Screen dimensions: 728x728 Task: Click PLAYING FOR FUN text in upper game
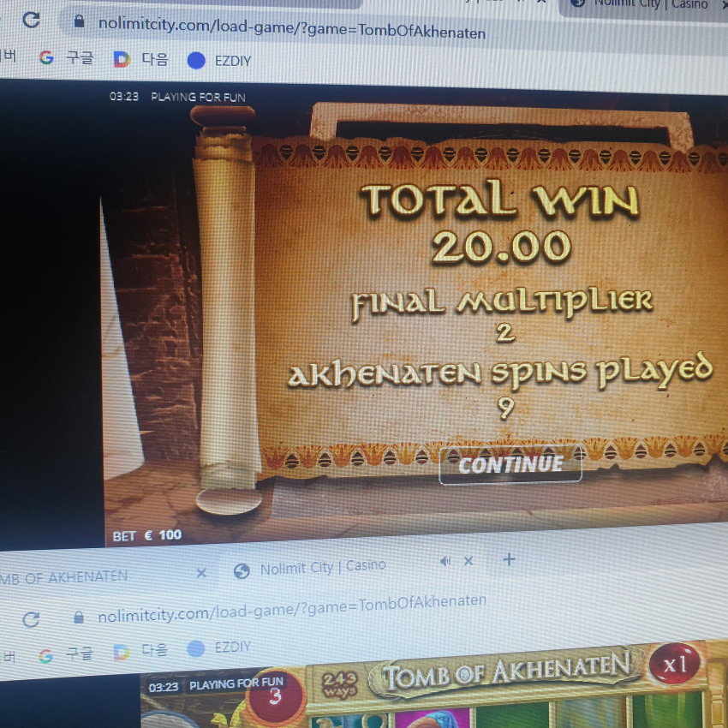198,97
